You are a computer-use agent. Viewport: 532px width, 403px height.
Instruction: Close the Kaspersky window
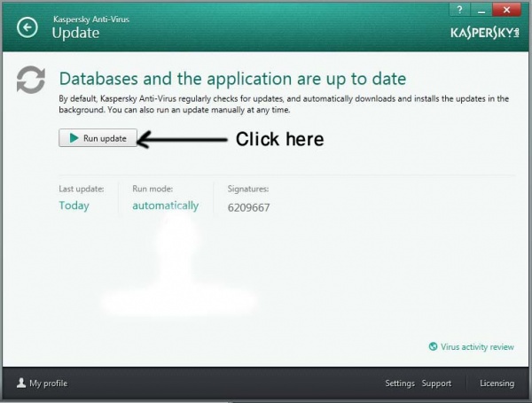tap(506, 10)
